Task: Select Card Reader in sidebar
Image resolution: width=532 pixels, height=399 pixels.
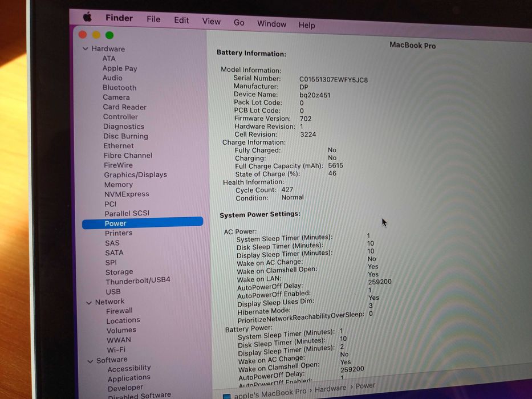Action: point(124,107)
